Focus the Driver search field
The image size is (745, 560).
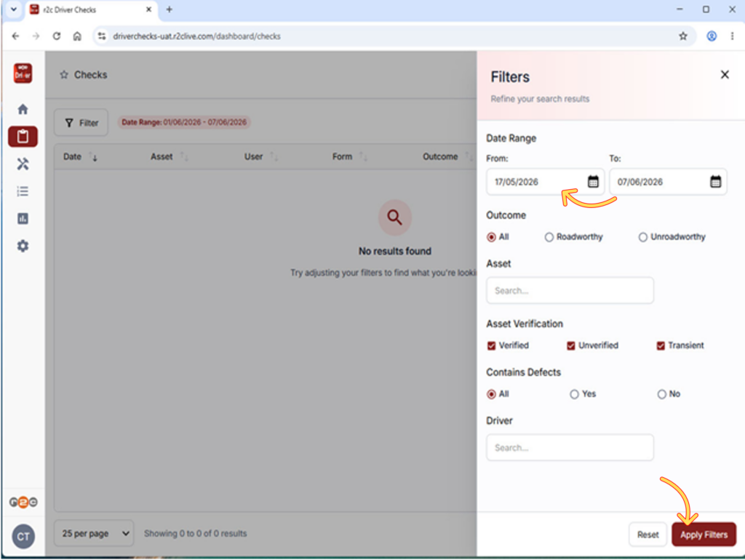coord(570,447)
